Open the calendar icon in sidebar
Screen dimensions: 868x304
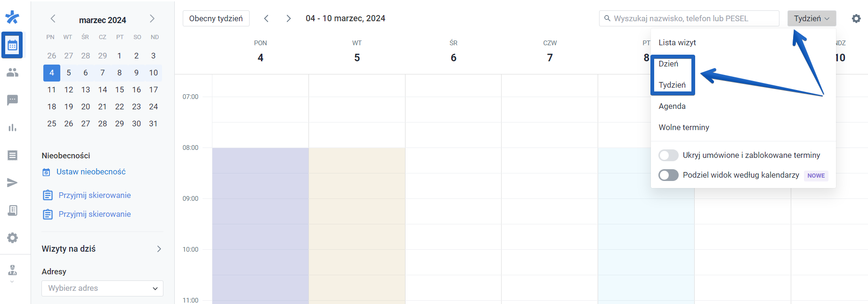pyautogui.click(x=12, y=45)
